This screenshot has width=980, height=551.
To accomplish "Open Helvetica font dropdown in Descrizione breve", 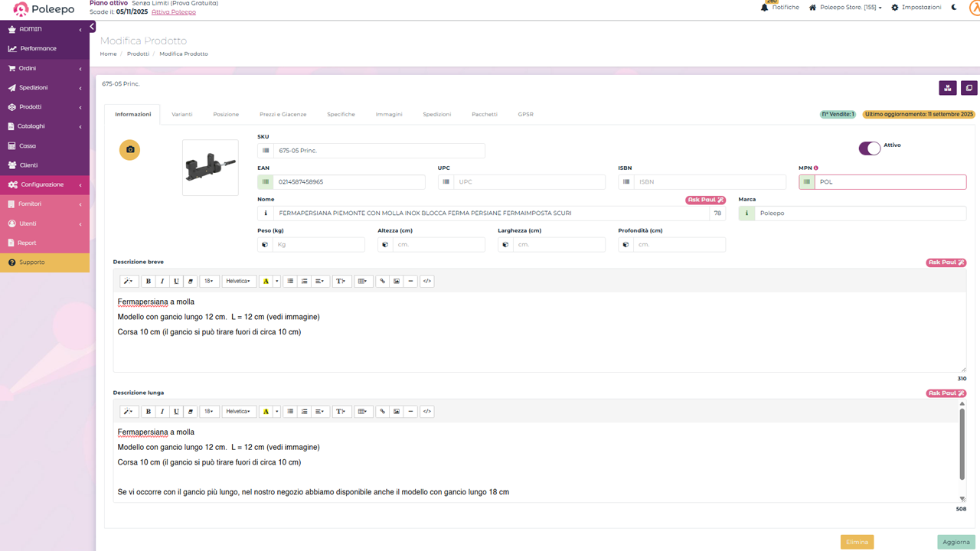I will [239, 282].
